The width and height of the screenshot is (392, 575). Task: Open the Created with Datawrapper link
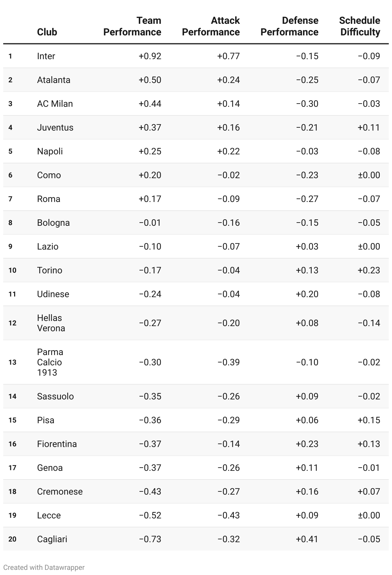click(44, 567)
